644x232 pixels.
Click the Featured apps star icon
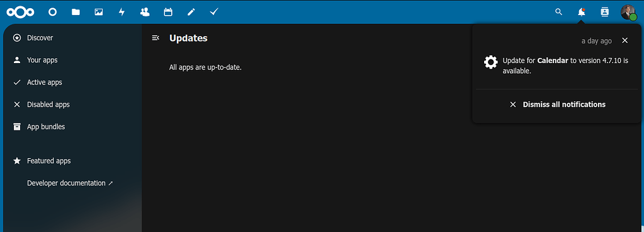(x=17, y=161)
